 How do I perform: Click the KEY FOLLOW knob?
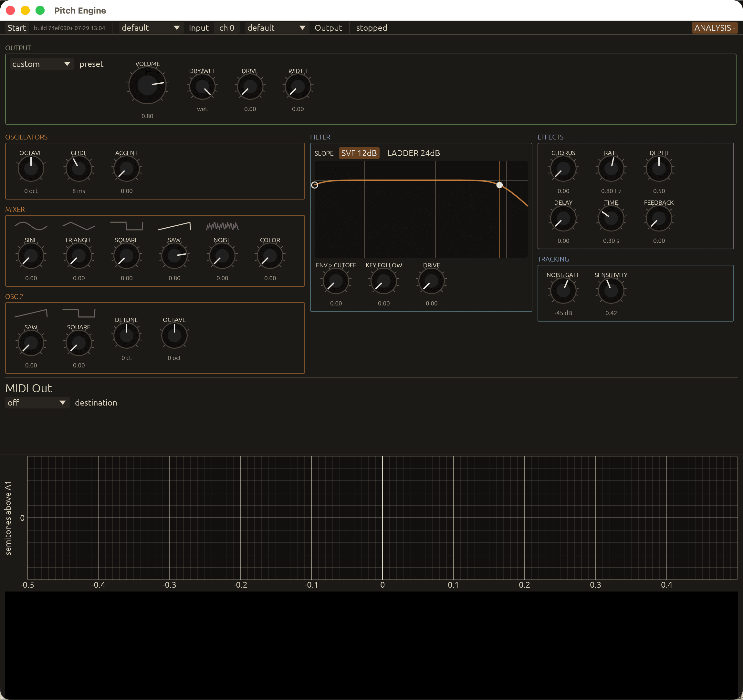[x=384, y=281]
